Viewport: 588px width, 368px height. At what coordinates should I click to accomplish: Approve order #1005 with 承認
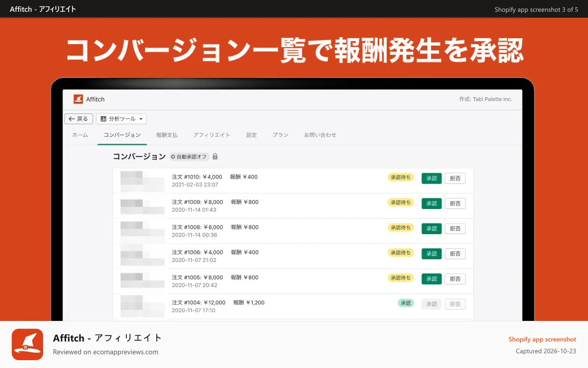432,279
